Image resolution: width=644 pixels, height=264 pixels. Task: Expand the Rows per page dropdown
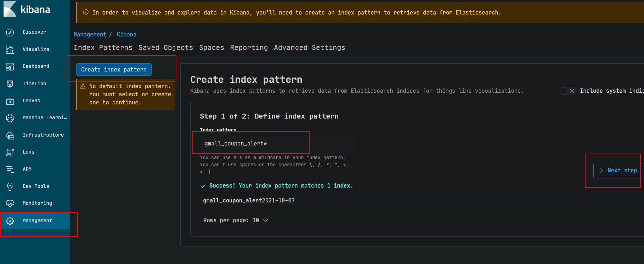click(236, 220)
